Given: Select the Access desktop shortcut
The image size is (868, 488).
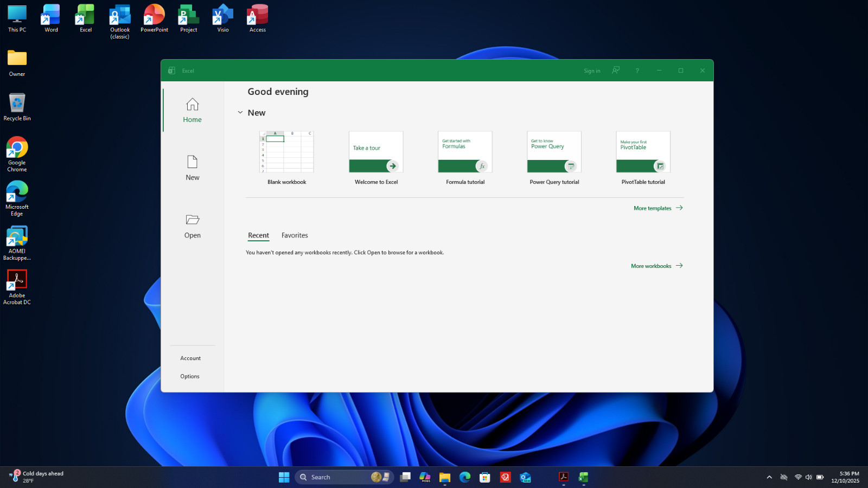Looking at the screenshot, I should tap(258, 19).
